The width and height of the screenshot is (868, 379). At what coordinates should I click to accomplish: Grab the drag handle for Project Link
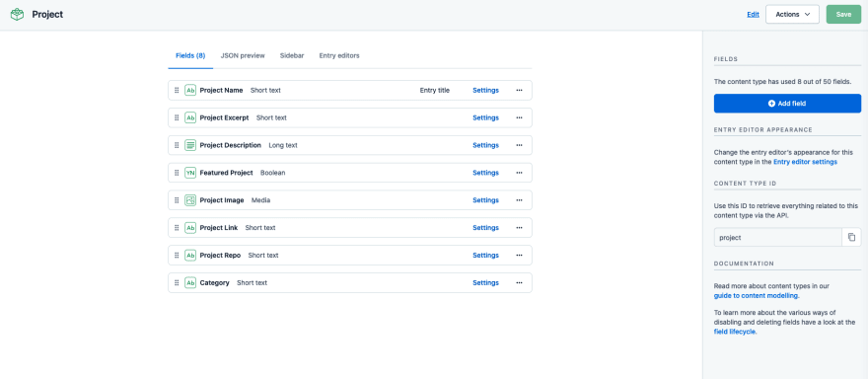tap(177, 228)
